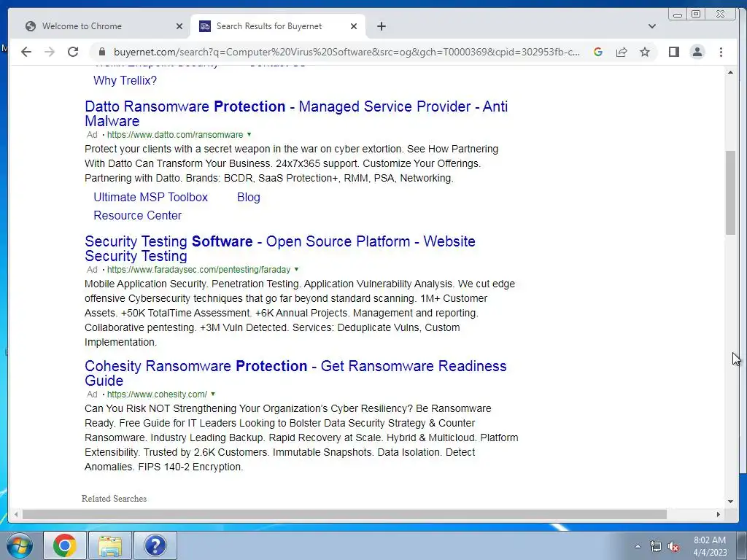View site info via the padlock icon

[101, 52]
